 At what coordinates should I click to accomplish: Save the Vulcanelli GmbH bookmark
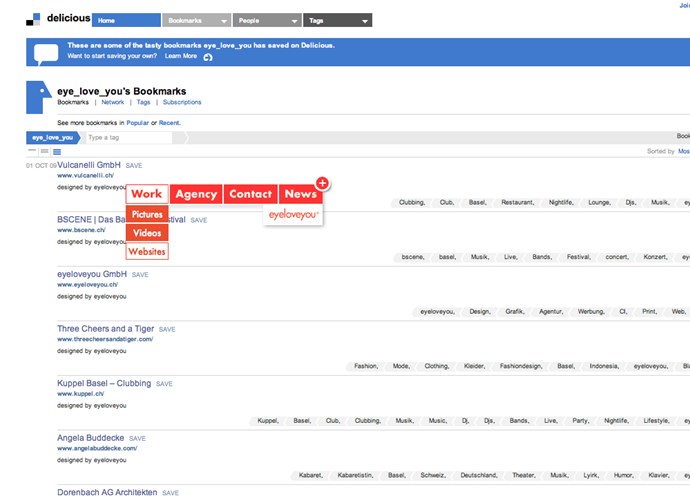click(134, 166)
